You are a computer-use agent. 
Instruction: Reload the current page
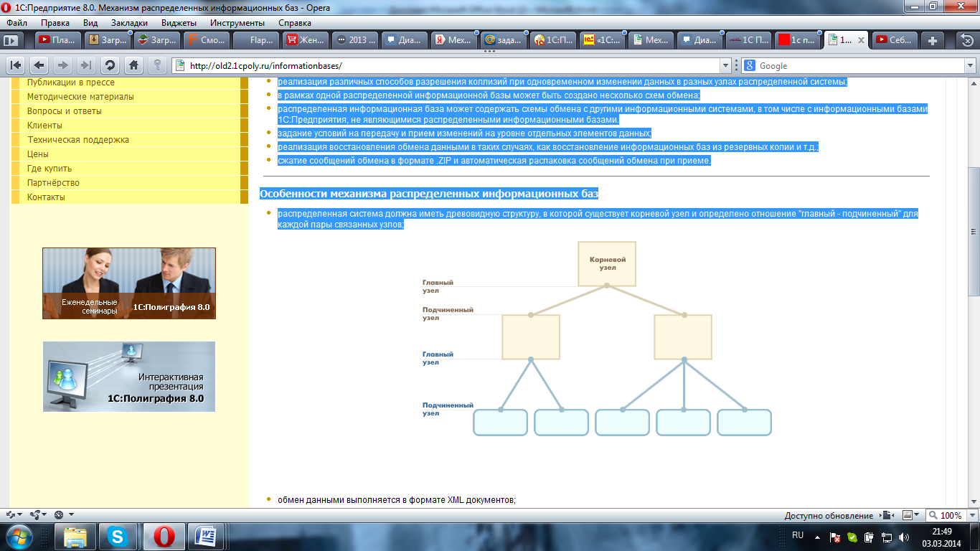[x=110, y=65]
